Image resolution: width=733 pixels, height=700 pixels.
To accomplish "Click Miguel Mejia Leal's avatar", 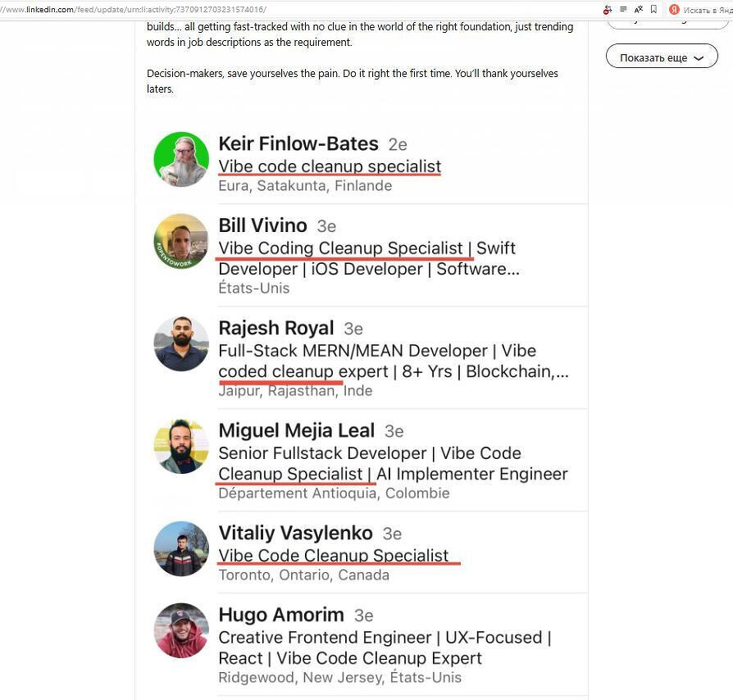I will [181, 446].
